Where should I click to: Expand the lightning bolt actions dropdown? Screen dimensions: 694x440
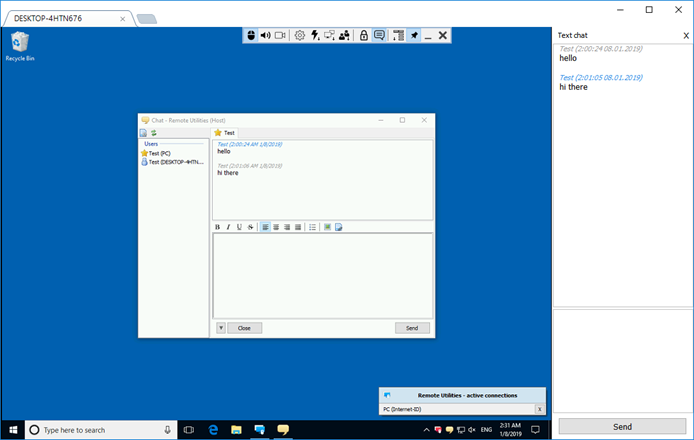[315, 35]
